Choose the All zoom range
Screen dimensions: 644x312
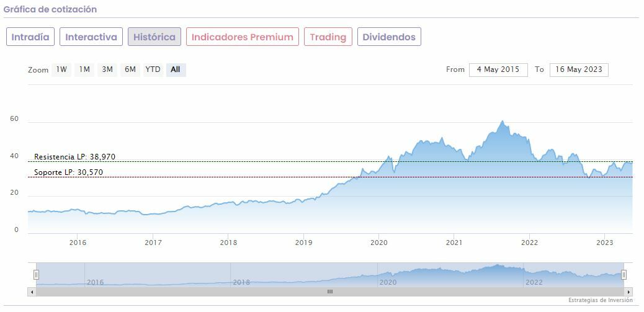(176, 69)
